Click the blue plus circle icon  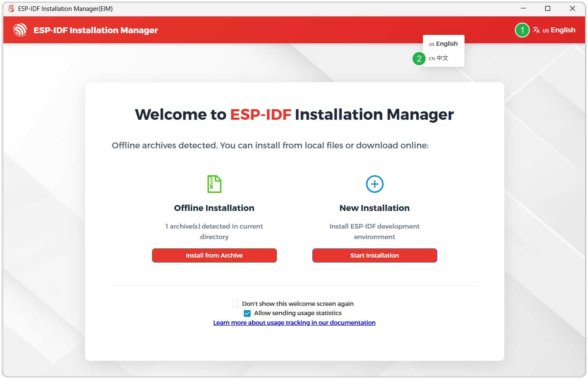374,184
